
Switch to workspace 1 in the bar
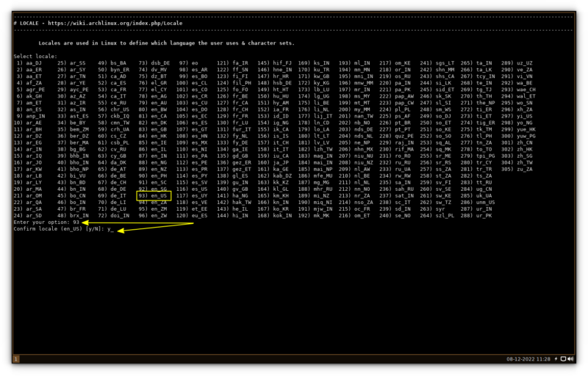point(15,359)
